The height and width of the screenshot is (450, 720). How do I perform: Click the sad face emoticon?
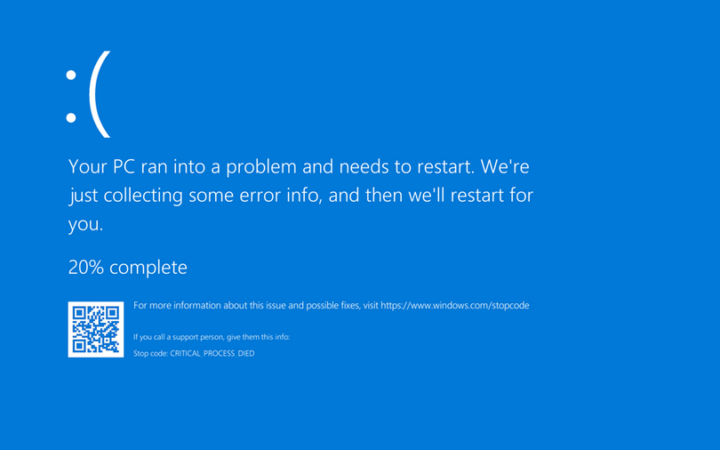click(88, 97)
